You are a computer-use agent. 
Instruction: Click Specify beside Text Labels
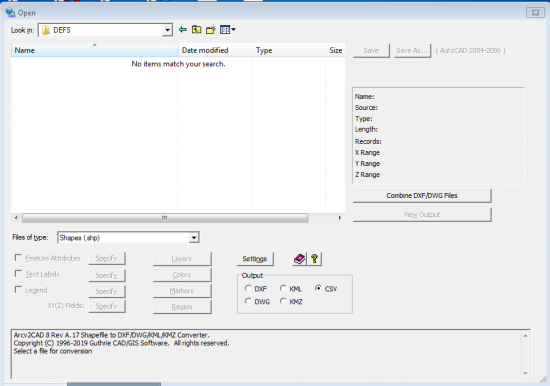pyautogui.click(x=107, y=275)
